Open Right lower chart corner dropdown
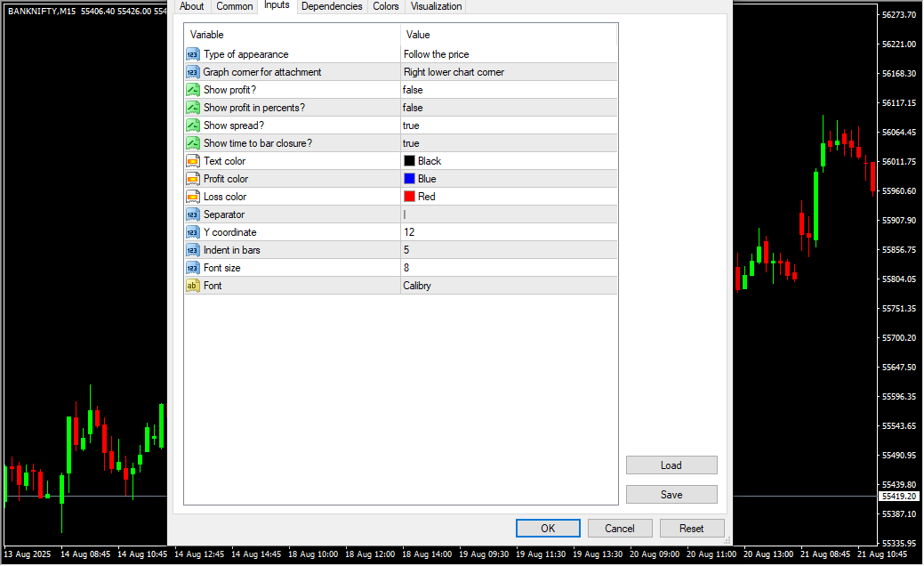This screenshot has width=924, height=566. [508, 72]
